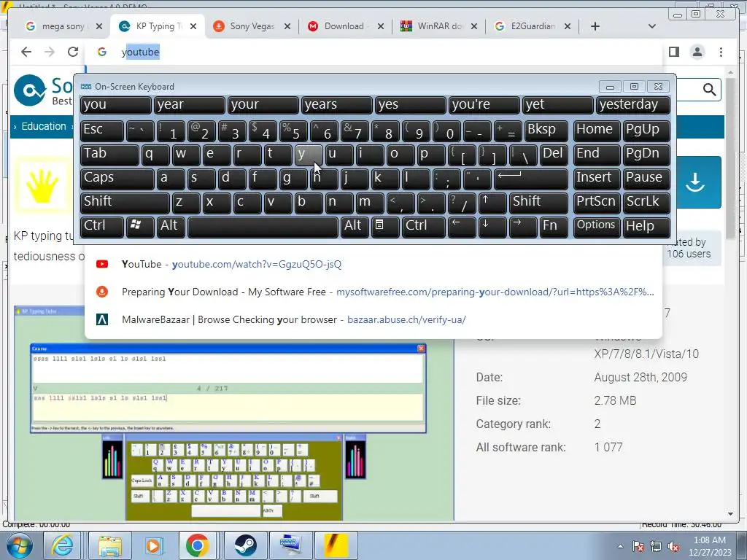Screen dimensions: 747x560
Task: Click the muted volume tray icon
Action: (x=673, y=547)
